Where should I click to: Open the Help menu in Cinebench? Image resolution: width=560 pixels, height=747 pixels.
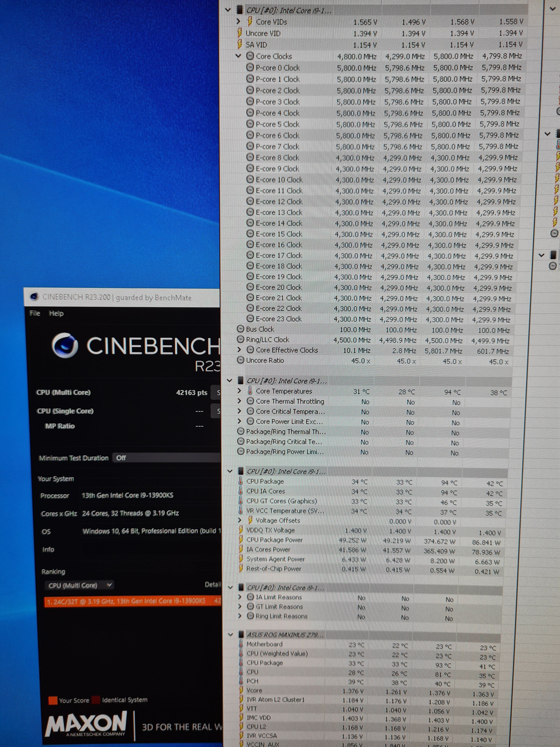56,313
